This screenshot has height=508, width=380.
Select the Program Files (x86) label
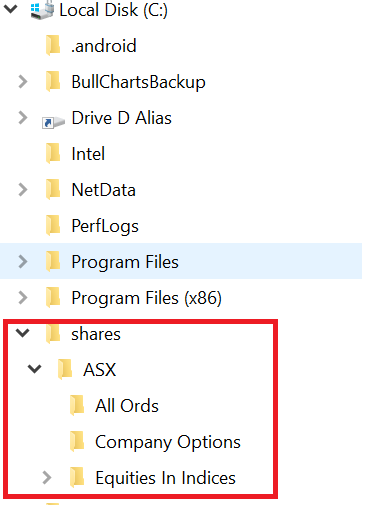(x=146, y=298)
